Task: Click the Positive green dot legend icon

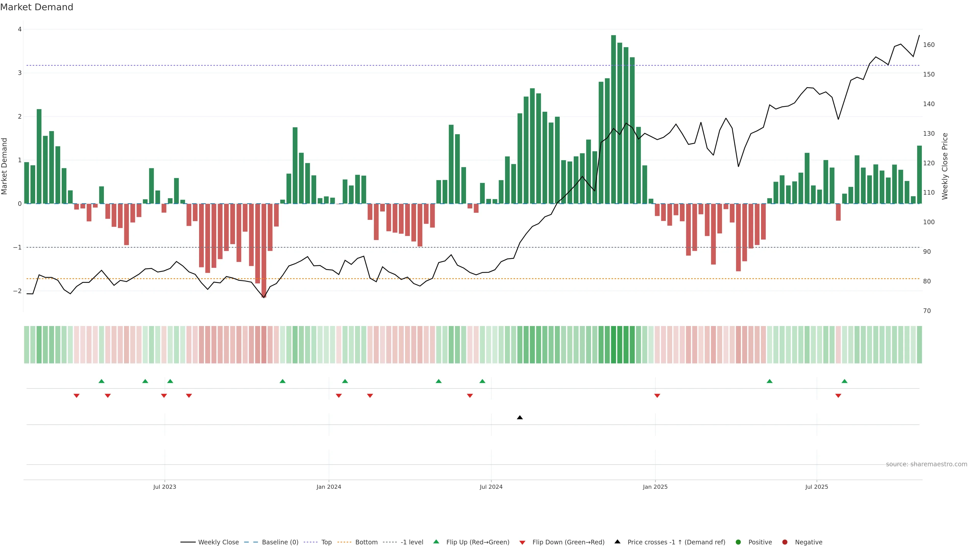Action: [738, 542]
